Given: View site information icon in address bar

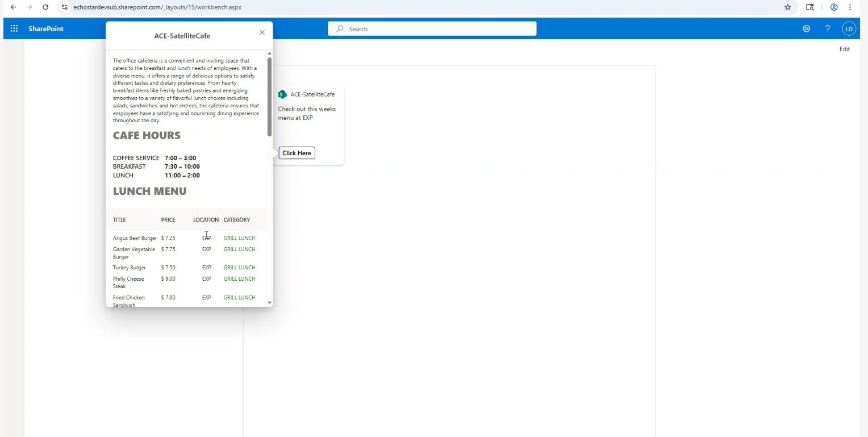Looking at the screenshot, I should click(65, 7).
